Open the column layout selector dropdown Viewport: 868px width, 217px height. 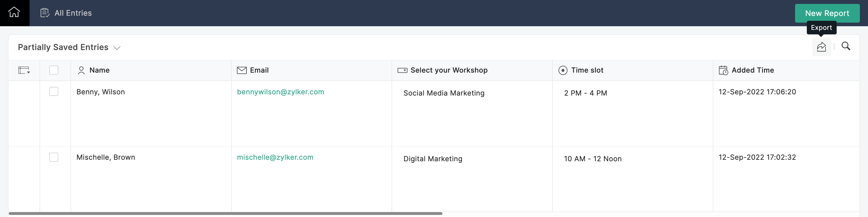point(24,70)
